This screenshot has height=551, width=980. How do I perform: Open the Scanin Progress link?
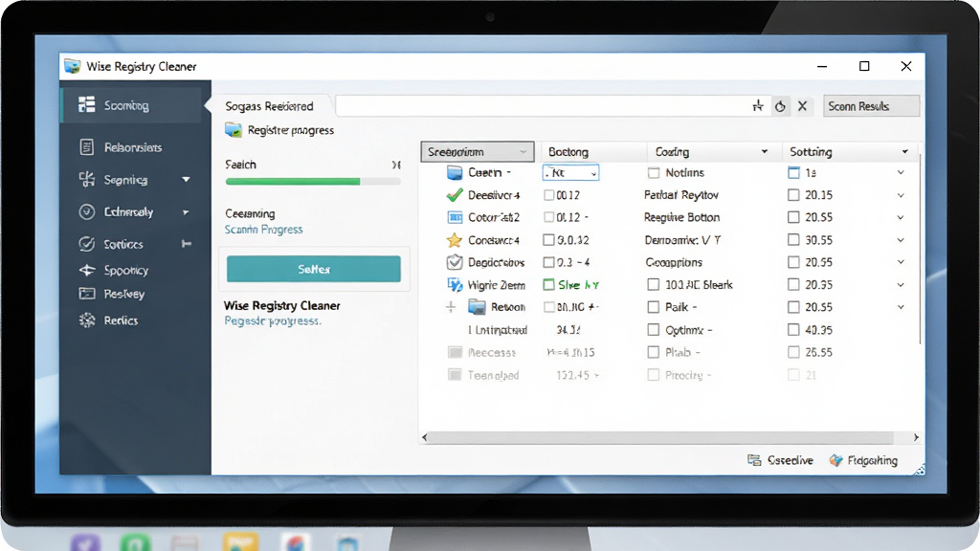264,230
